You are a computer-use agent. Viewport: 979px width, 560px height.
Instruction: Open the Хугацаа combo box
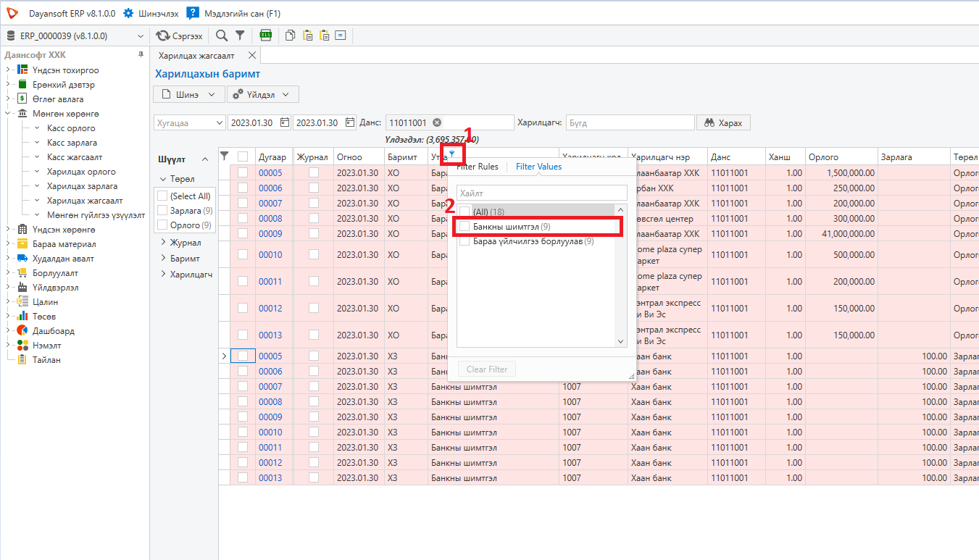click(x=189, y=122)
